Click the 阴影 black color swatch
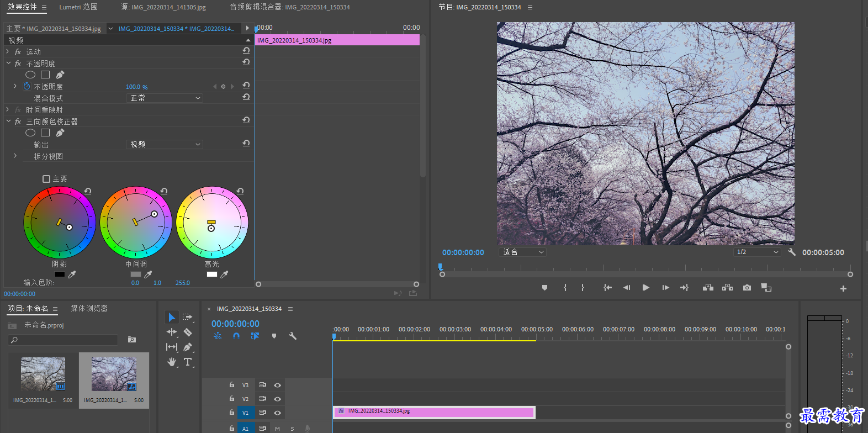The width and height of the screenshot is (868, 433). (x=60, y=274)
